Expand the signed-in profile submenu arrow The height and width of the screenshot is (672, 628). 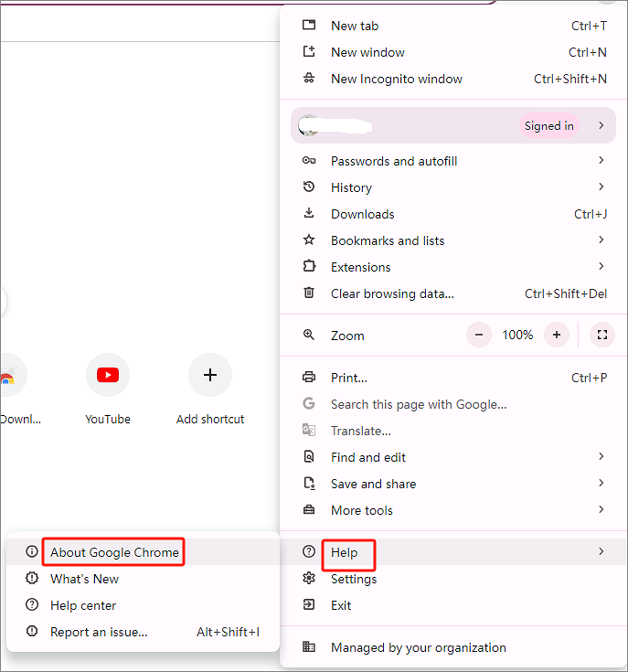601,125
